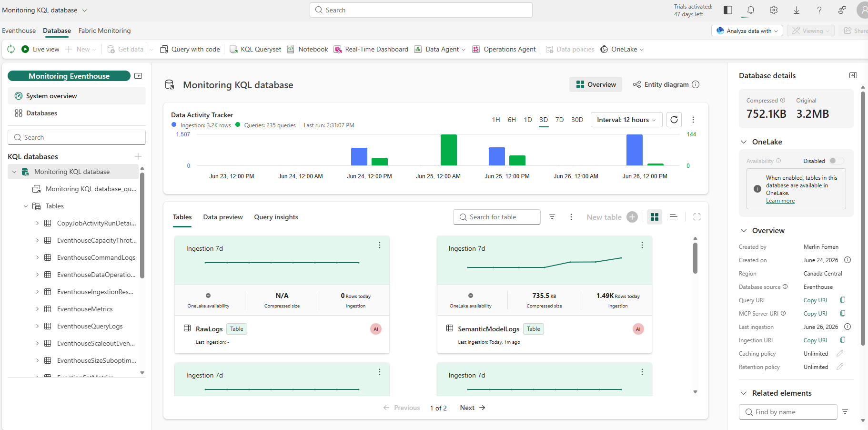Expand the EventhouseMetrics table node
Image resolution: width=868 pixels, height=430 pixels.
coord(37,309)
